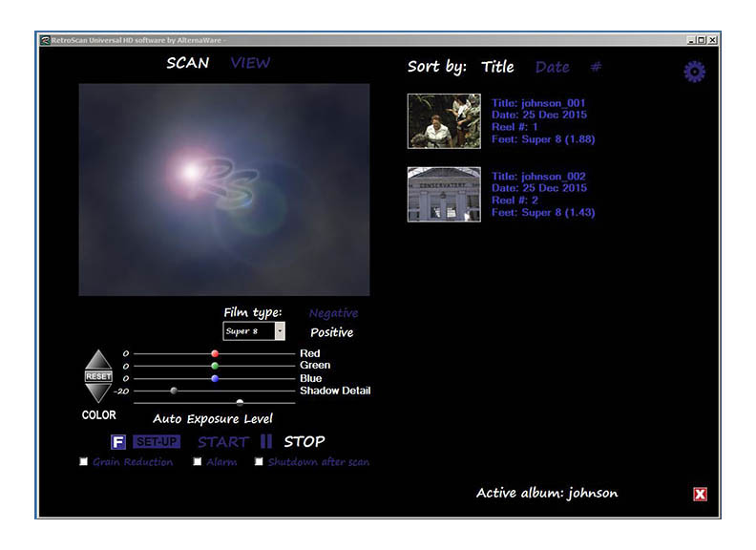Click the START scan button
Image resolution: width=756 pixels, height=550 pixels.
pyautogui.click(x=222, y=442)
